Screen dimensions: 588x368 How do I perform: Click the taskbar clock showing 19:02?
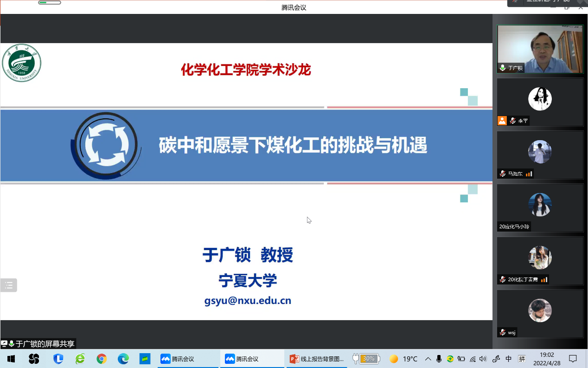point(547,359)
